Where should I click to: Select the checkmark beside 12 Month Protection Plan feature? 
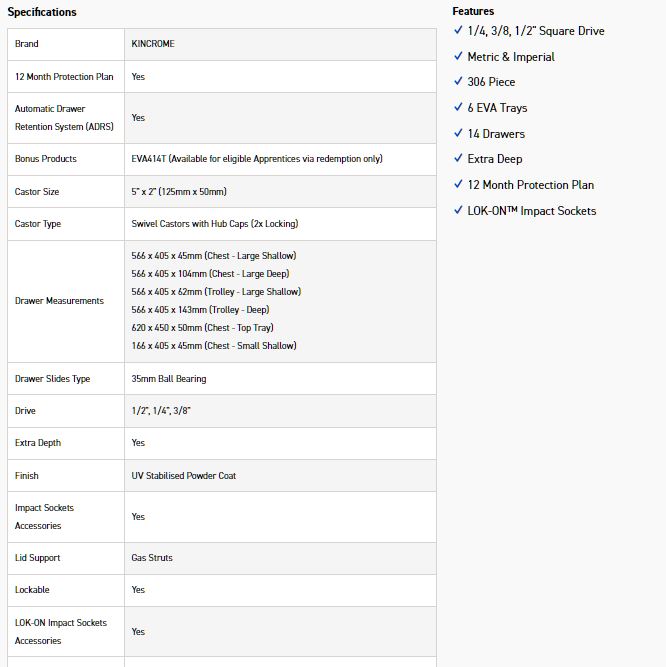click(x=458, y=185)
